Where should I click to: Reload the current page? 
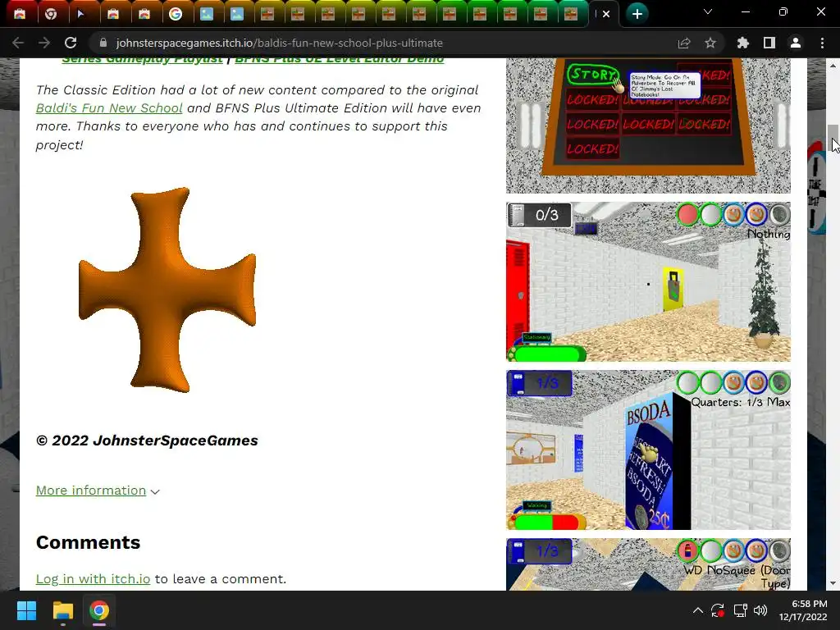tap(71, 43)
